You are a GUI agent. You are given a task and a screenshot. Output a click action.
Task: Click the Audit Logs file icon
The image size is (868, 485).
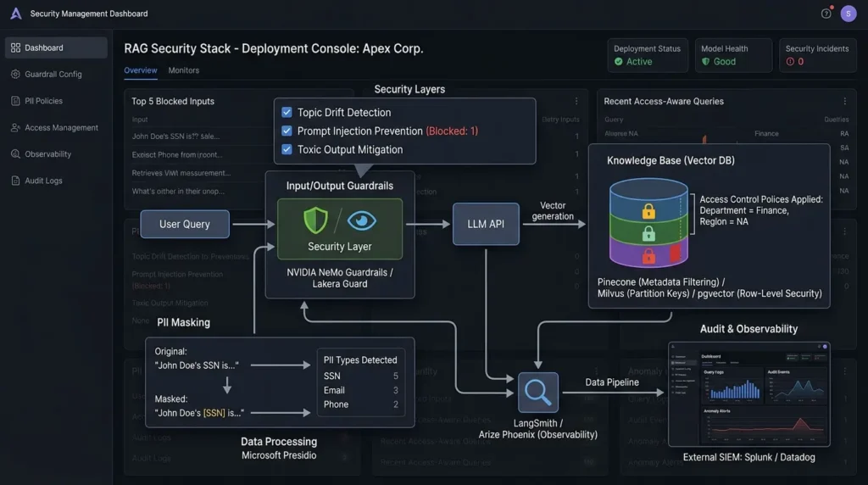pos(15,181)
